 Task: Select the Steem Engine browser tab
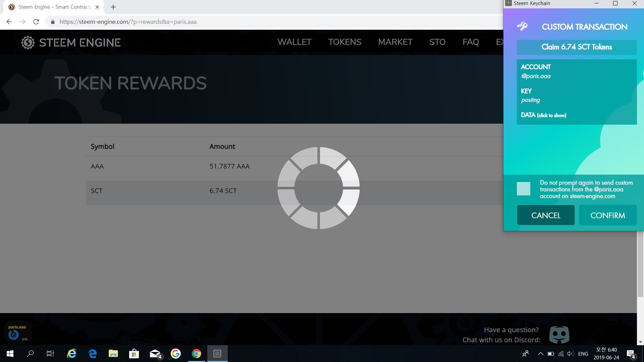click(54, 7)
